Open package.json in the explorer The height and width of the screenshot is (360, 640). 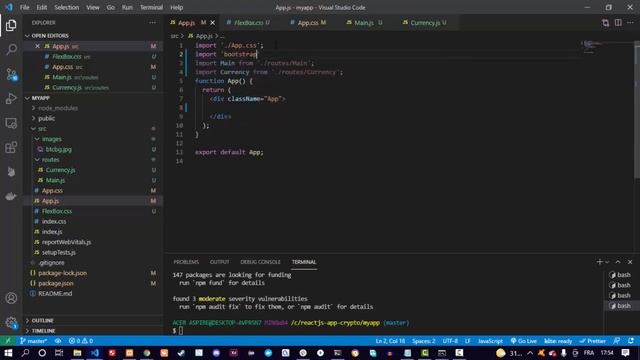pos(56,283)
